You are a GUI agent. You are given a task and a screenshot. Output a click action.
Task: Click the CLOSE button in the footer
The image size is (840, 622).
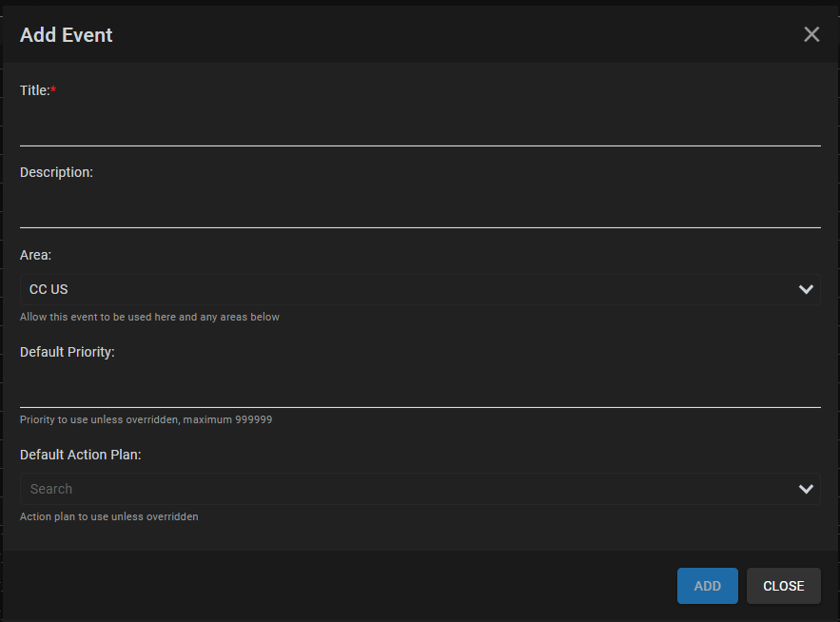pos(783,586)
